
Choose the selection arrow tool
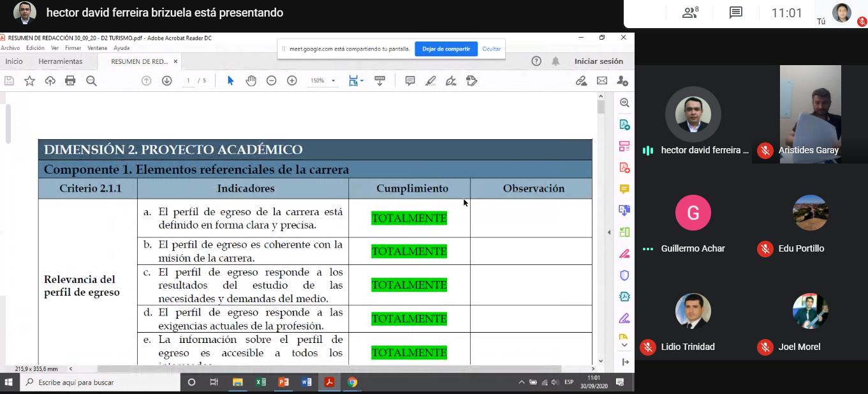[x=231, y=80]
